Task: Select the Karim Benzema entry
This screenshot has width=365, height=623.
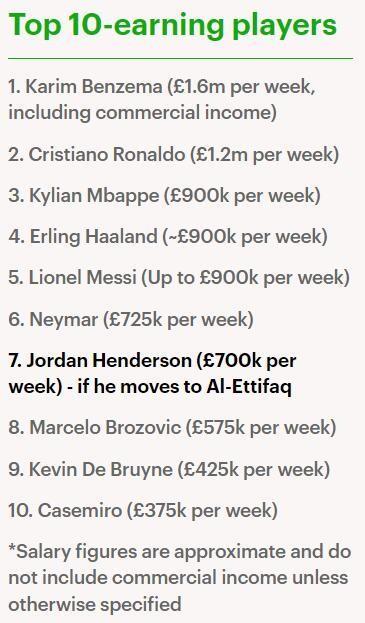Action: 162,99
